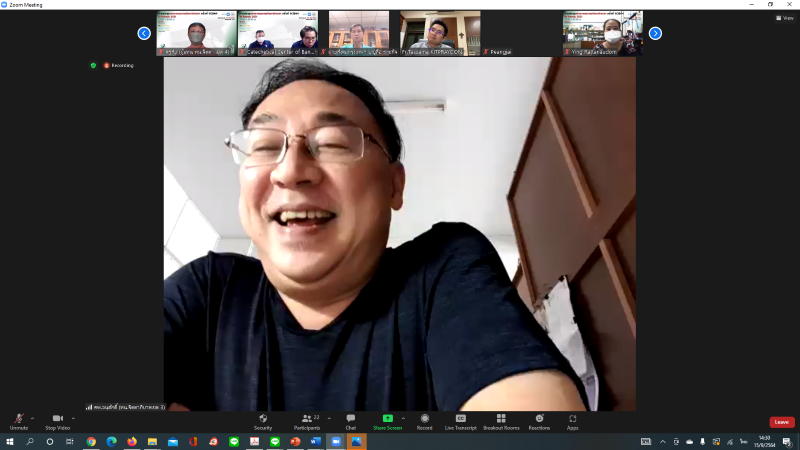Toggle the meeting Record button
This screenshot has height=450, width=800.
pos(424,422)
